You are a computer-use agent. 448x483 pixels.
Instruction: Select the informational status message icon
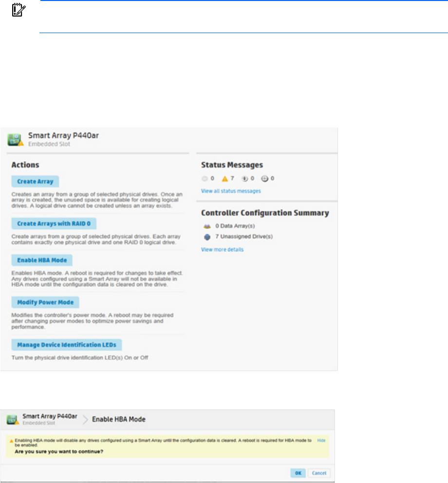tap(244, 179)
